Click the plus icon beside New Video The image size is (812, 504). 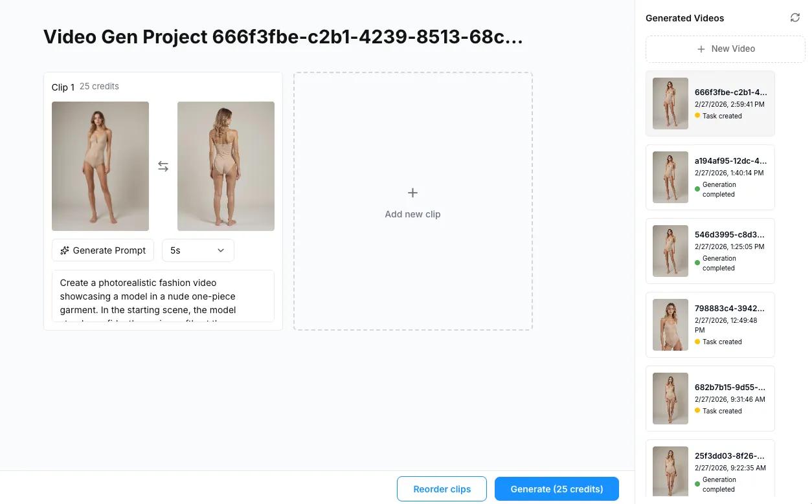(701, 49)
